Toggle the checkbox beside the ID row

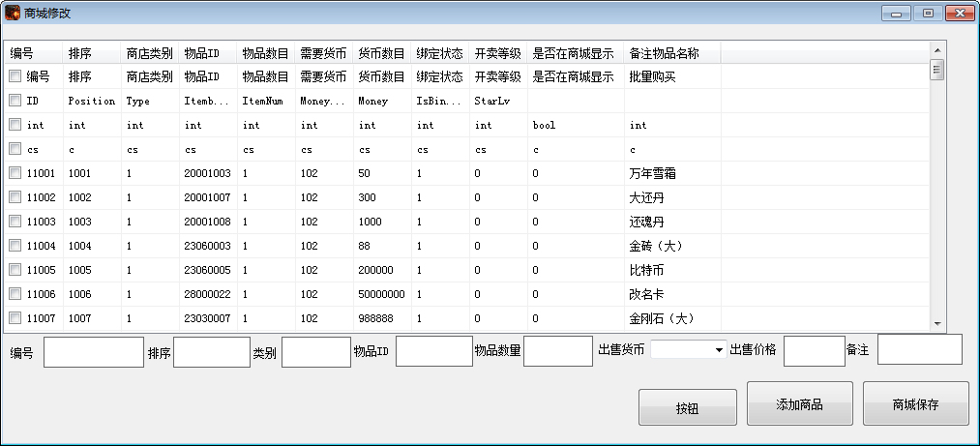[x=15, y=100]
